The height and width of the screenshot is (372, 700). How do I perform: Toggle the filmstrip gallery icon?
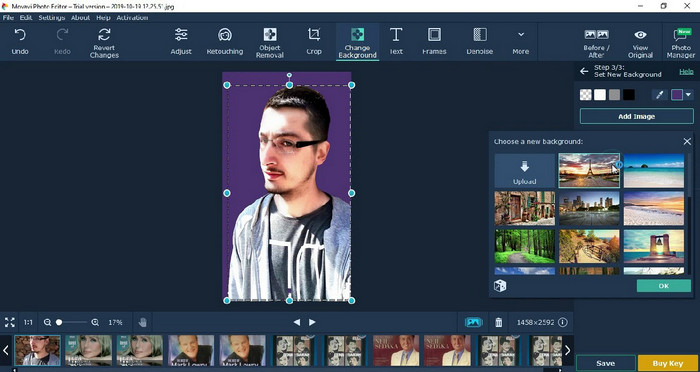(474, 322)
